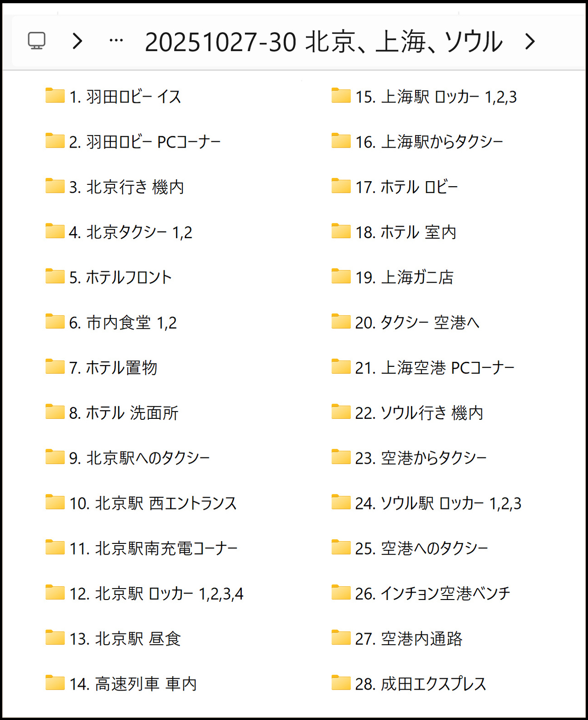The height and width of the screenshot is (720, 588).
Task: Select the 17. ホテル ロビー folder name
Action: [406, 187]
